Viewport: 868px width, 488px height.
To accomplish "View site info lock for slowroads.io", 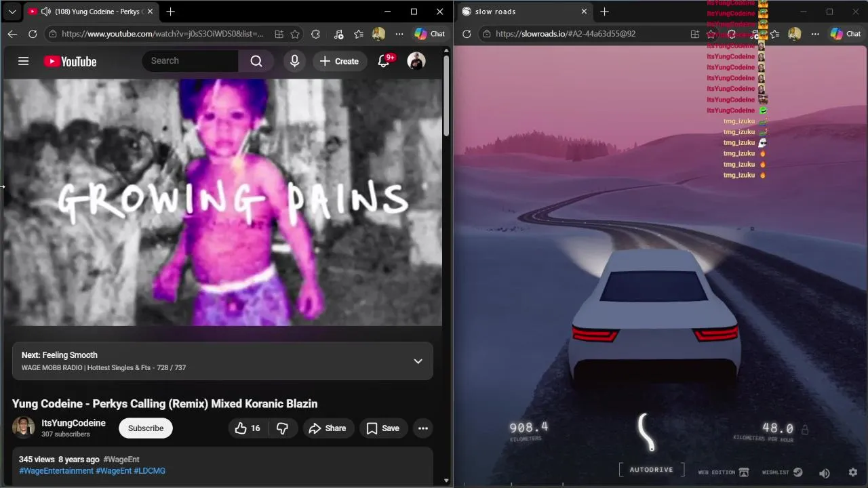I will (487, 34).
